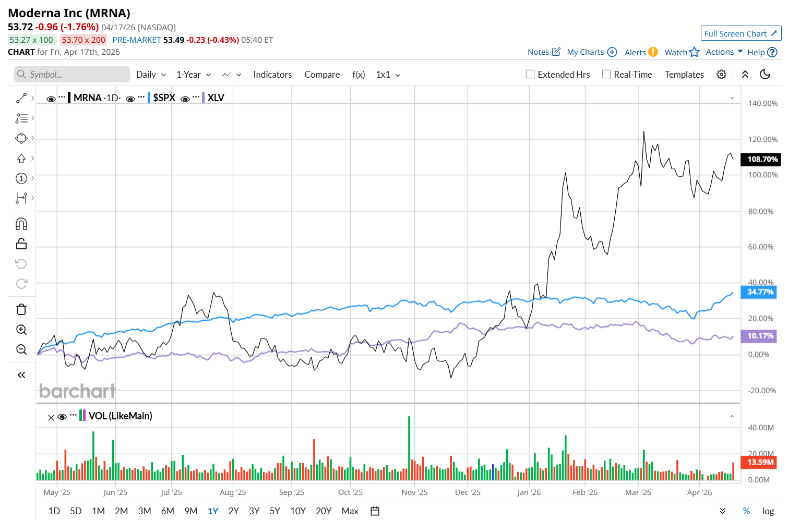Open the text annotation list tool
Screen dimensions: 800x532
[21, 118]
